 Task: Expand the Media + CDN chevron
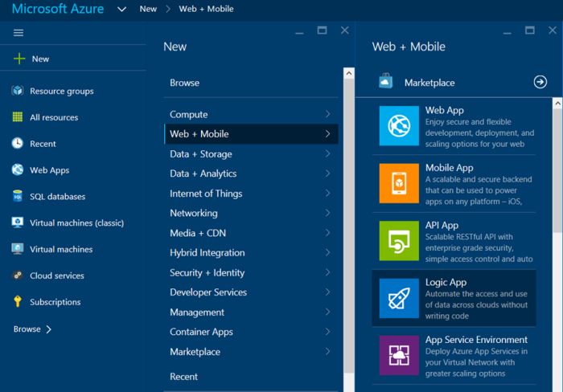coord(327,232)
